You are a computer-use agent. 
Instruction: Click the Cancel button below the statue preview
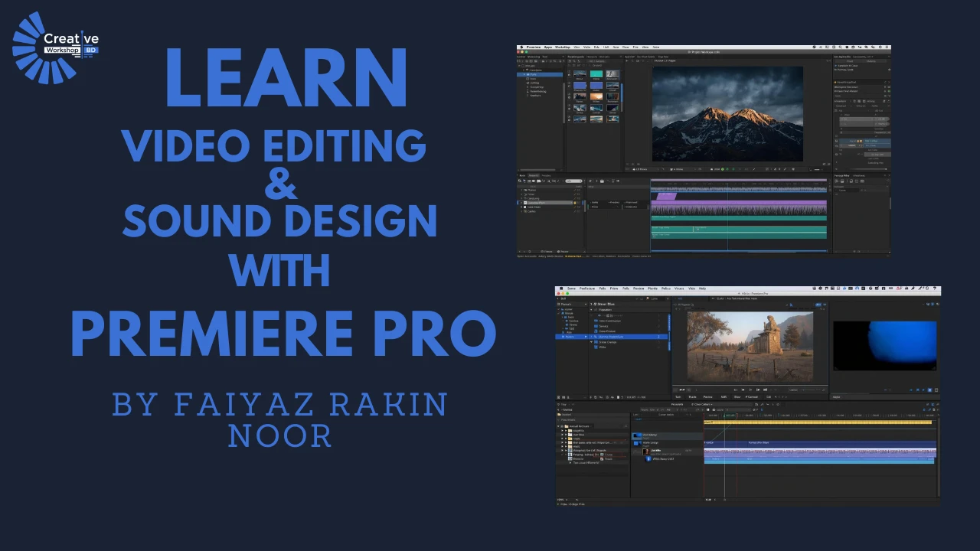tap(753, 396)
